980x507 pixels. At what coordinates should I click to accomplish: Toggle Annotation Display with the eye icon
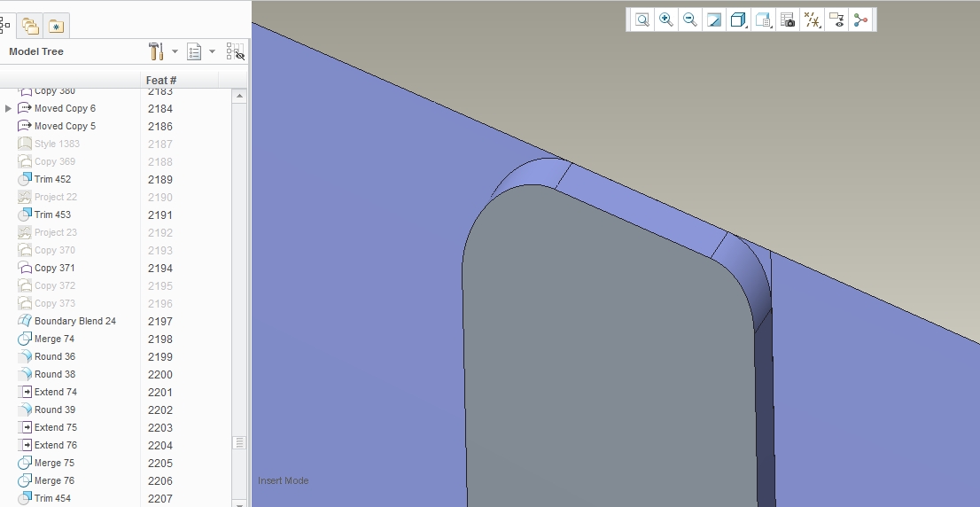click(836, 19)
